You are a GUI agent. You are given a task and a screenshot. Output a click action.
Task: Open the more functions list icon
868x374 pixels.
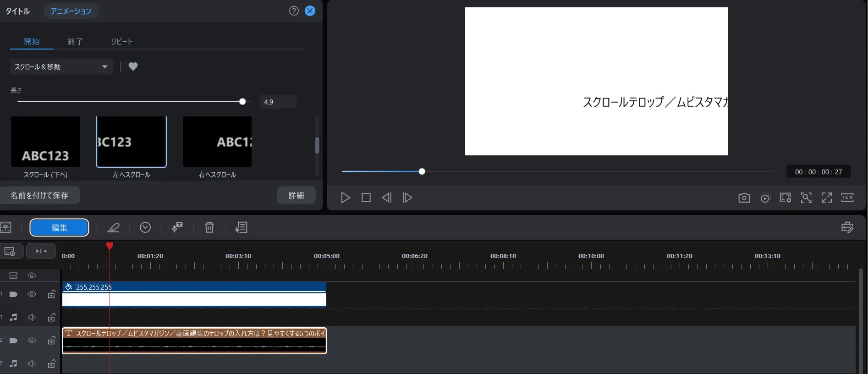(x=242, y=227)
